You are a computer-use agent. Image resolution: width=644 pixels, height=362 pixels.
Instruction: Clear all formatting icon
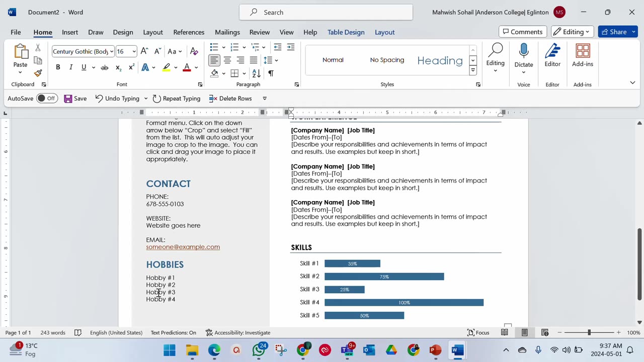click(x=194, y=51)
